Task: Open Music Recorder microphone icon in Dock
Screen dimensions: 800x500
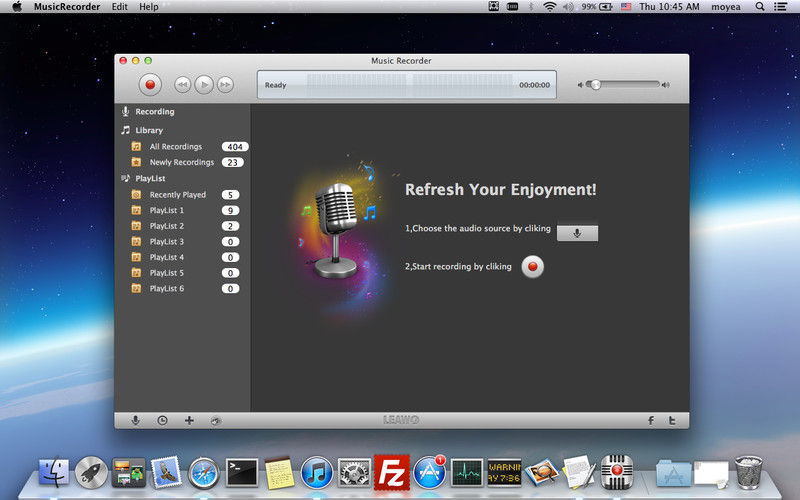Action: point(617,472)
